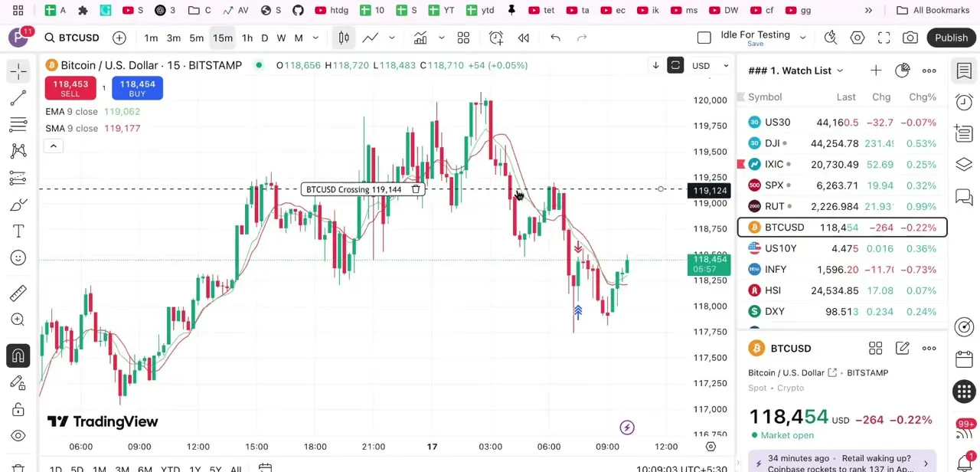
Task: Toggle stay in drawing mode
Action: point(18,382)
